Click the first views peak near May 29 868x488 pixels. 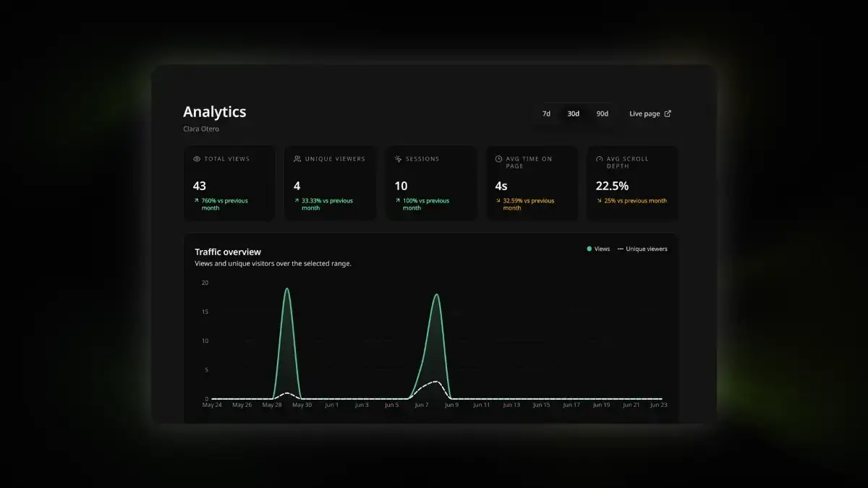click(287, 289)
